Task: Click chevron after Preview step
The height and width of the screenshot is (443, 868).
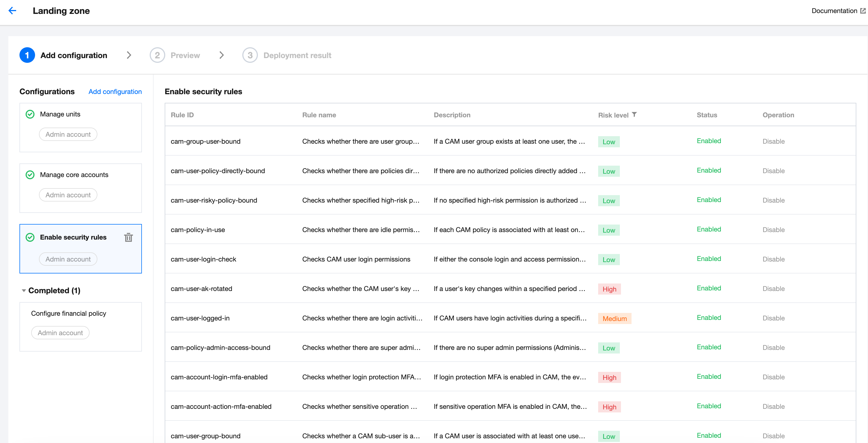Action: 221,55
